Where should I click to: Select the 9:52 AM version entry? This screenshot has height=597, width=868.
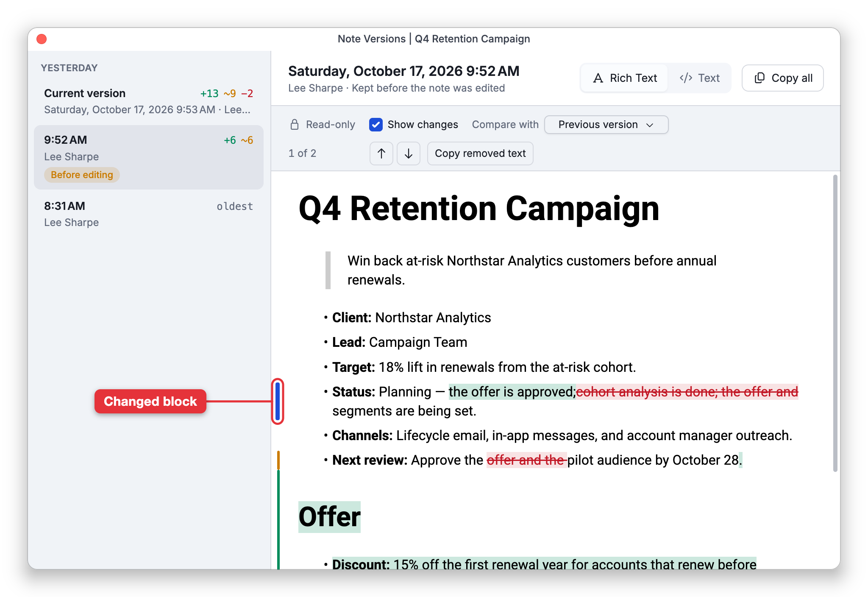click(149, 157)
